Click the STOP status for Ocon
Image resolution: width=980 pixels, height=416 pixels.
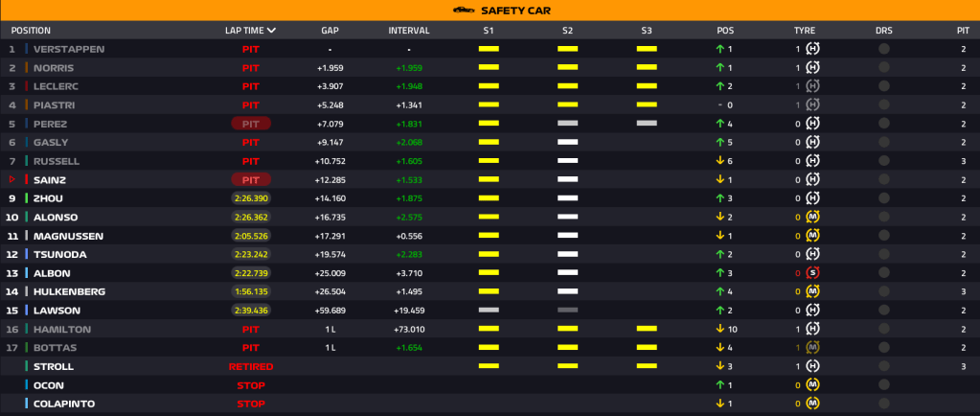(x=251, y=384)
